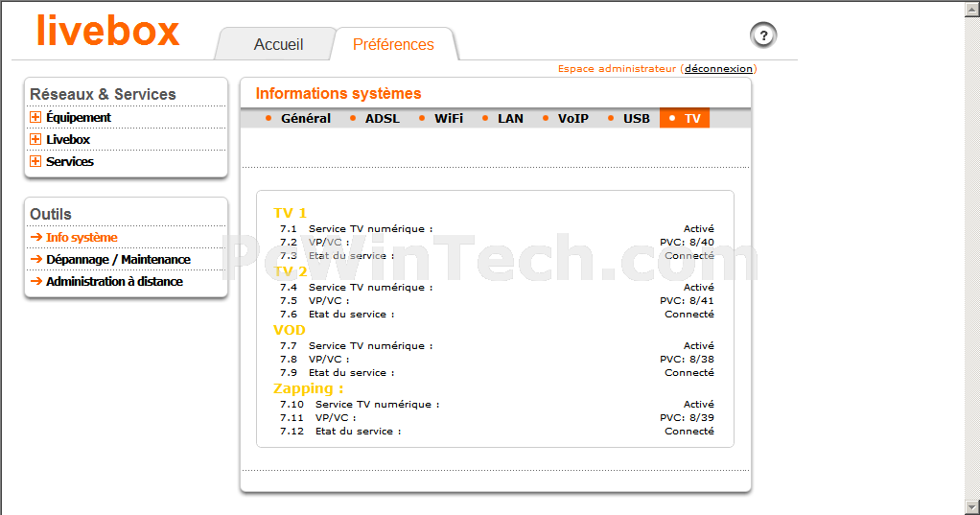Click the PVC: 8/41 value
Image resolution: width=980 pixels, height=515 pixels.
687,300
